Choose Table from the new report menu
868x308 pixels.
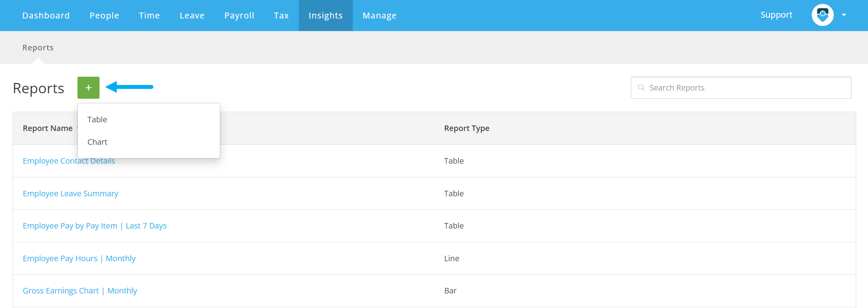(149, 120)
